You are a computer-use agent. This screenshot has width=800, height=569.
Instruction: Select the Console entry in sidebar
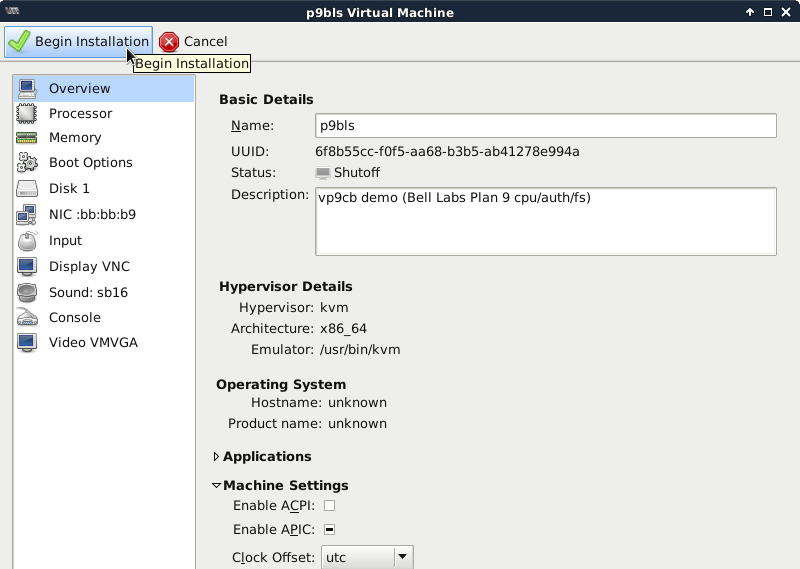(x=75, y=317)
